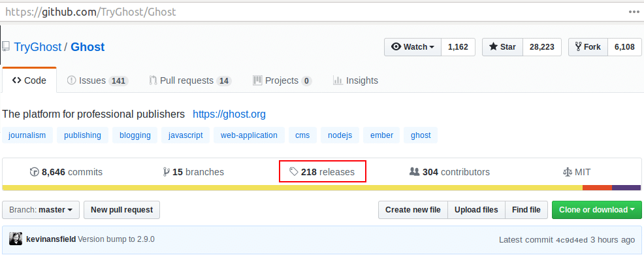
Task: Open the kevinansfield author link
Action: pyautogui.click(x=51, y=239)
